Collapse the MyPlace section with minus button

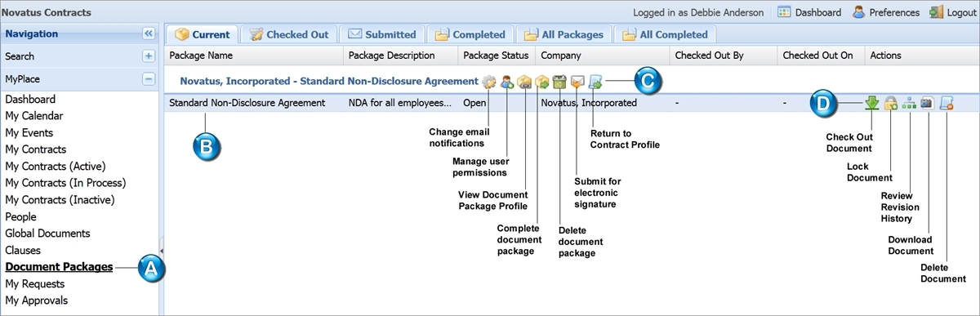[149, 79]
